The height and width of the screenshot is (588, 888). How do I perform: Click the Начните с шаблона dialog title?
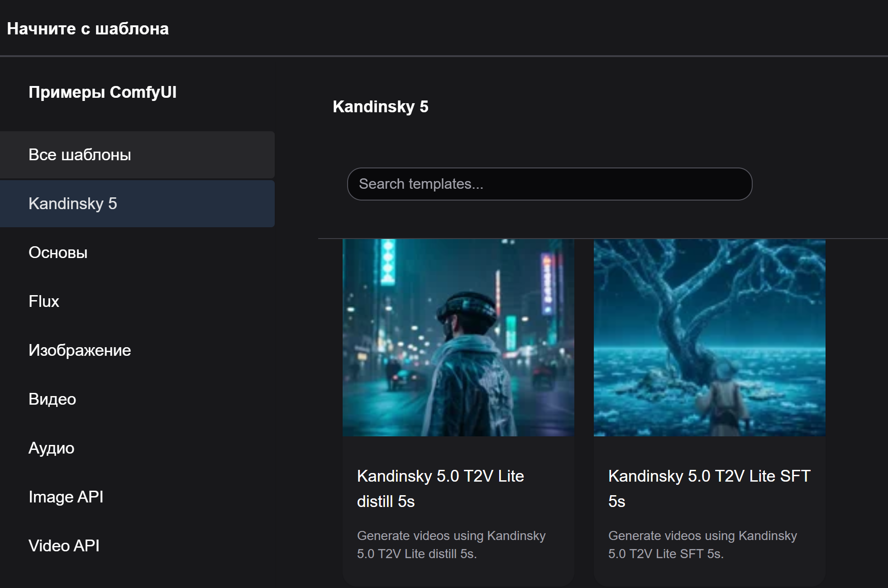88,29
